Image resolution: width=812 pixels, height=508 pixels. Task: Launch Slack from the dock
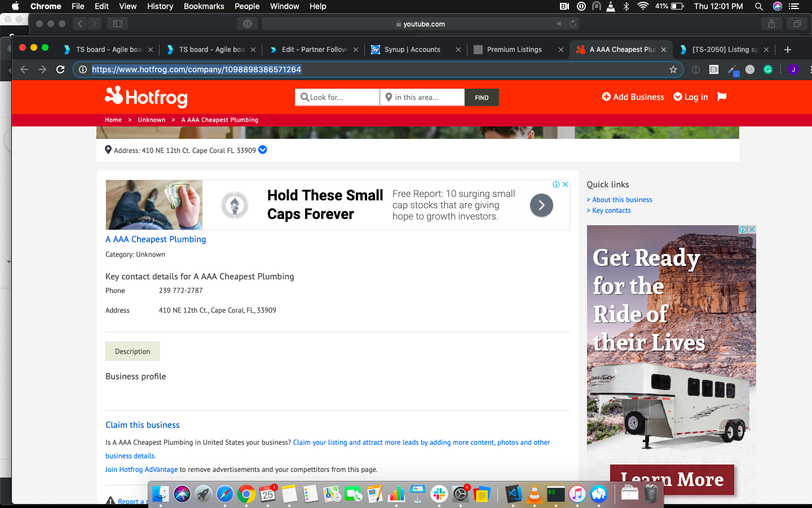[x=439, y=494]
